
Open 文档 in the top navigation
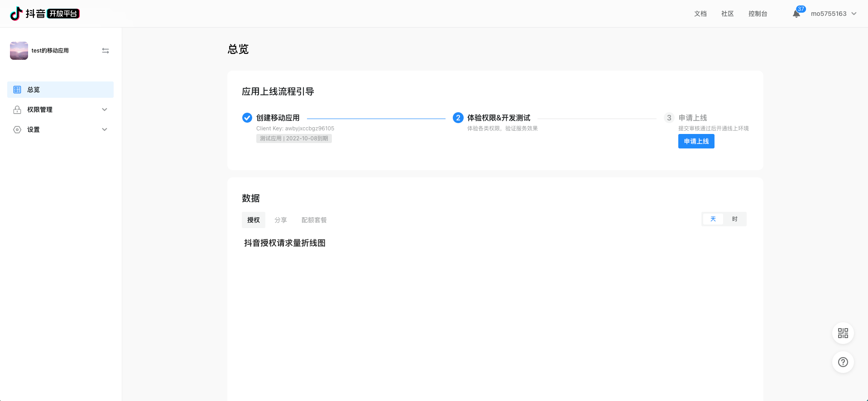pos(700,14)
